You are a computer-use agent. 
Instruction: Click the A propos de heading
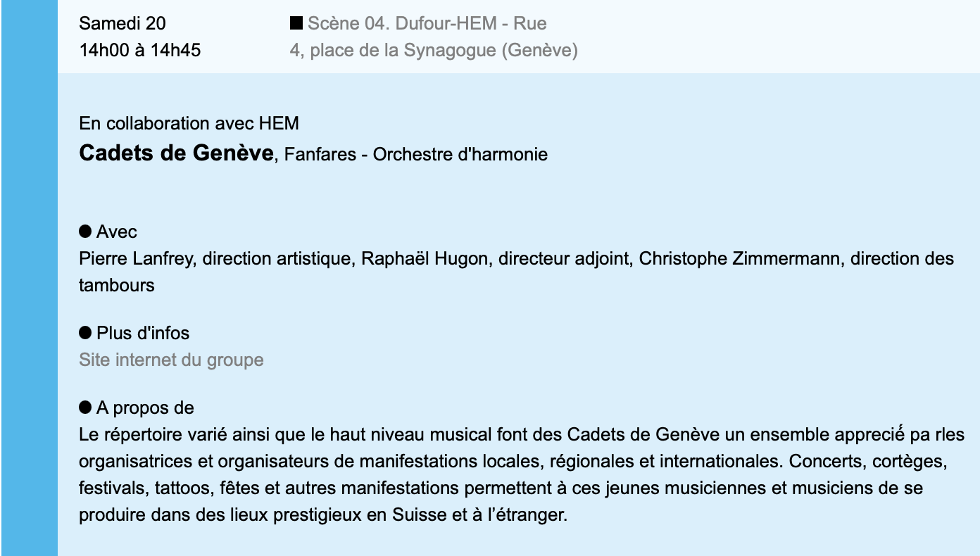(145, 407)
